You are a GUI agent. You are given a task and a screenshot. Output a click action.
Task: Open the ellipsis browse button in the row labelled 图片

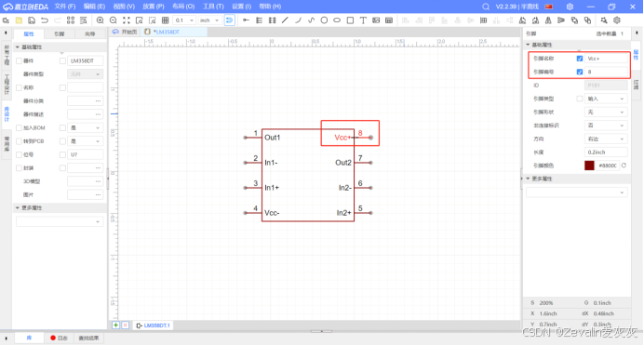pyautogui.click(x=98, y=195)
